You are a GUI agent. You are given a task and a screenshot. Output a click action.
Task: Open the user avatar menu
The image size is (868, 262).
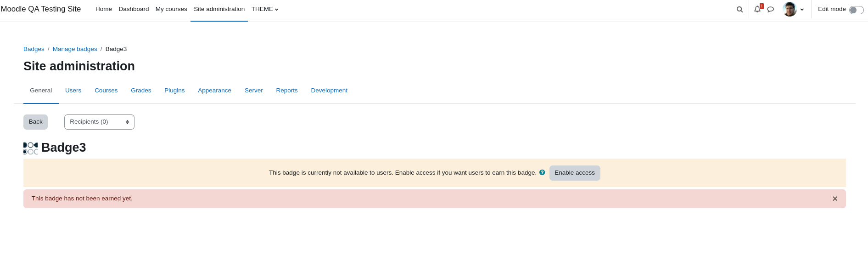[x=790, y=9]
